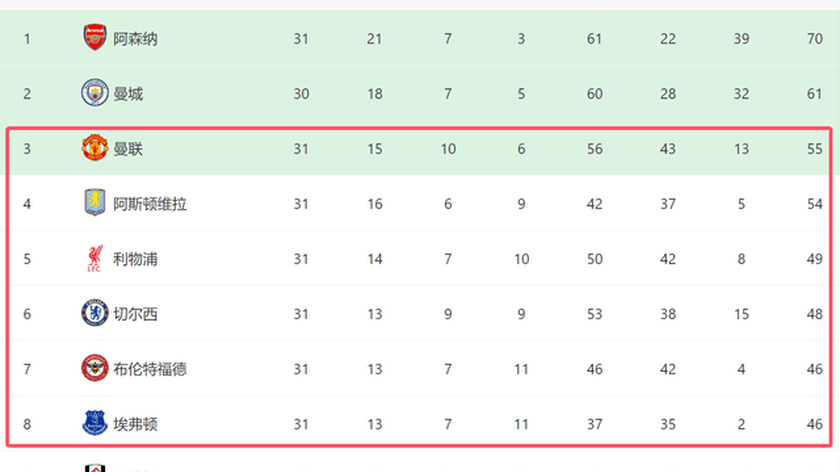Open the 曼城 team link
The width and height of the screenshot is (840, 472).
(128, 94)
